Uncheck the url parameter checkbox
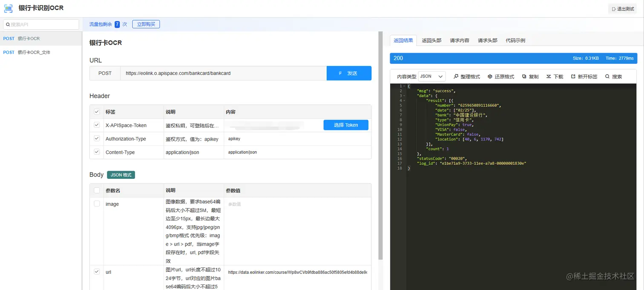Viewport: 644px width, 290px height. (97, 272)
